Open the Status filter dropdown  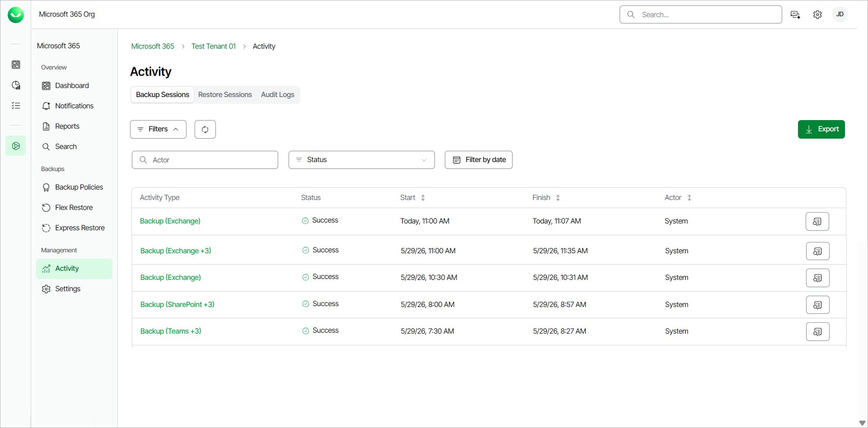(x=361, y=160)
